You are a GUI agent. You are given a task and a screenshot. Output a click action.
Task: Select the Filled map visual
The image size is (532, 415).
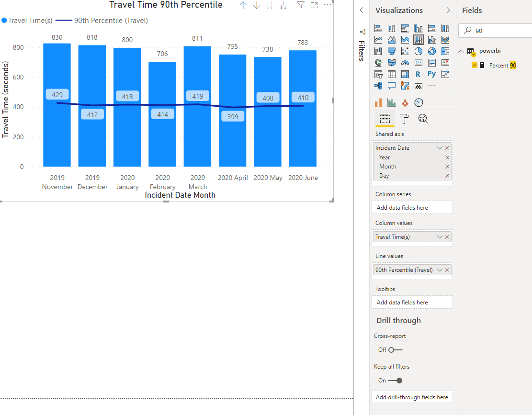392,63
